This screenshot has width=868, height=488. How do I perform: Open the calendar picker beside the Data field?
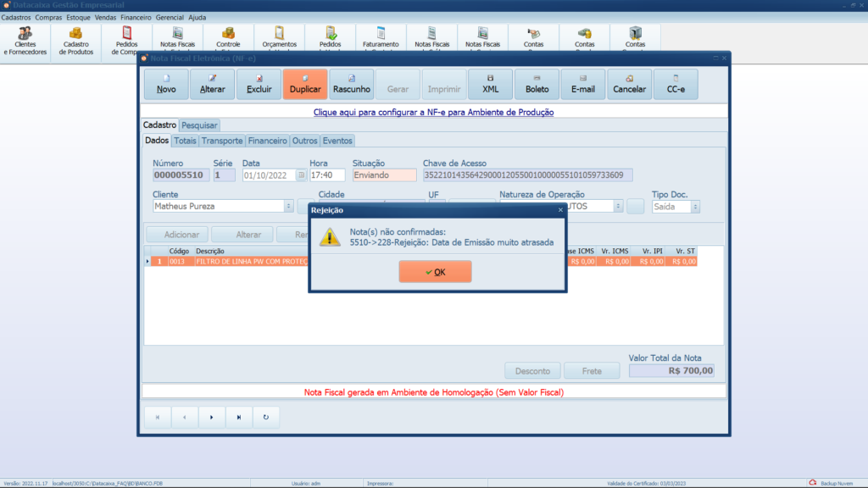point(300,175)
